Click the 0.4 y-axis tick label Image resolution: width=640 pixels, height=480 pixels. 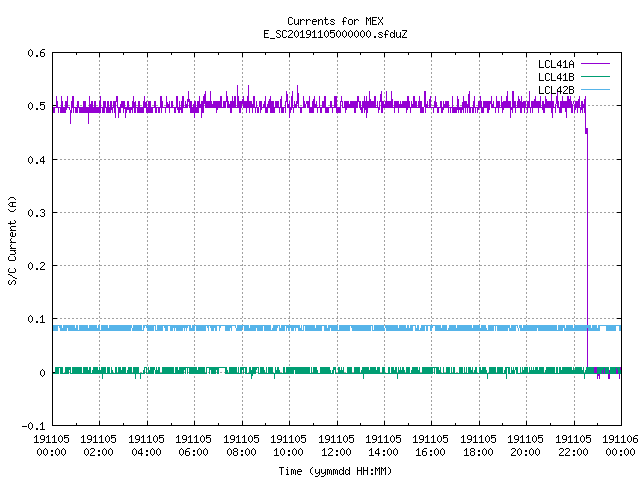(36, 160)
